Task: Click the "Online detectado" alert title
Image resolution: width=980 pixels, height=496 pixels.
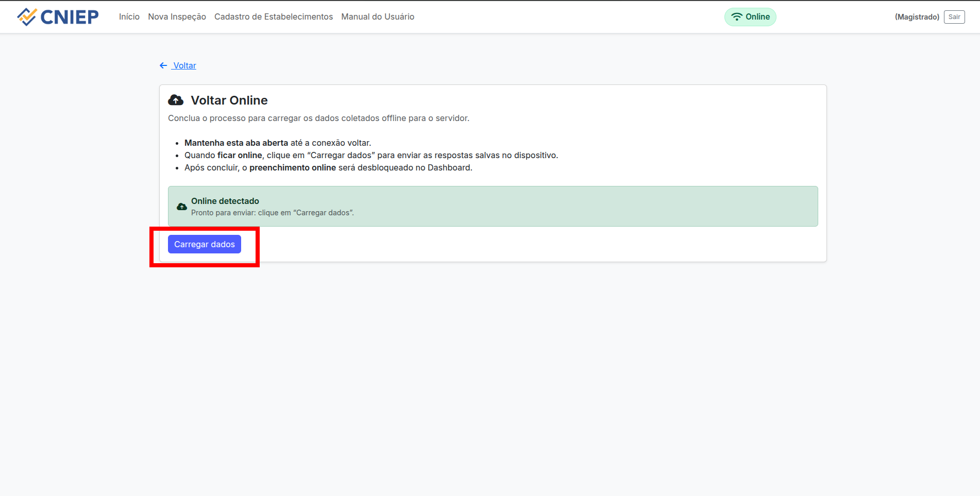Action: click(225, 201)
